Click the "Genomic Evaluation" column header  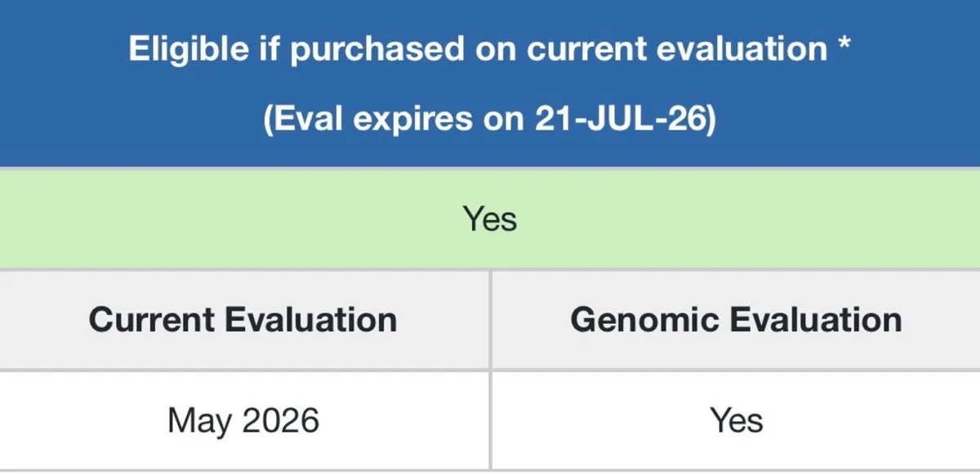tap(737, 319)
